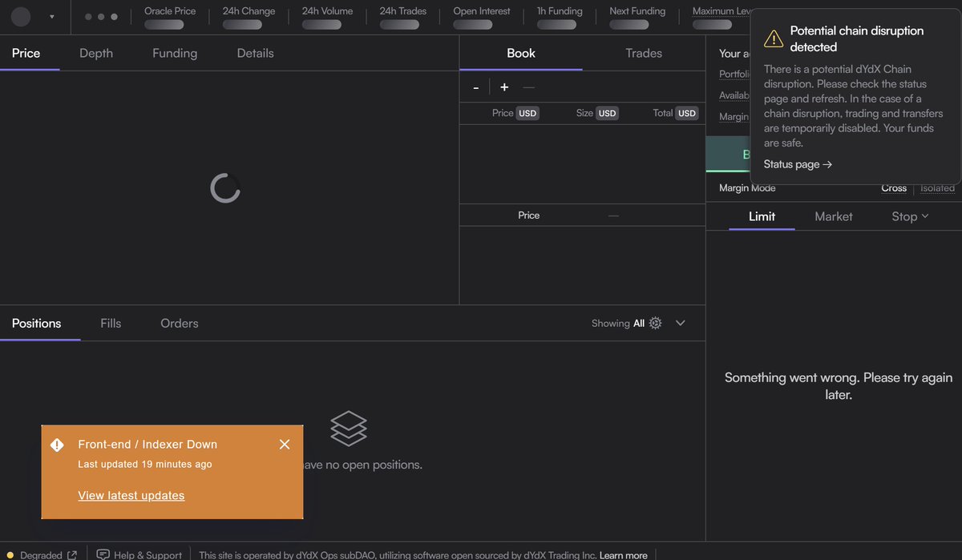This screenshot has height=560, width=962.
Task: Open the Orders tab
Action: click(179, 323)
